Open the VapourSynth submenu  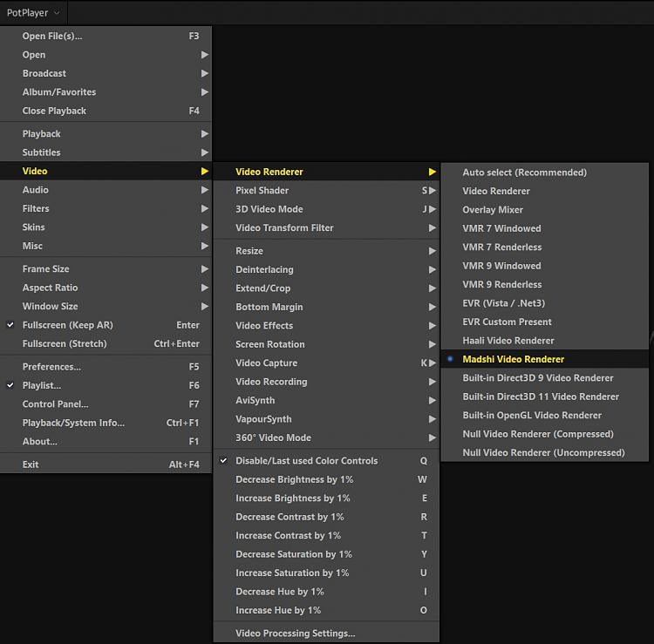[327, 419]
